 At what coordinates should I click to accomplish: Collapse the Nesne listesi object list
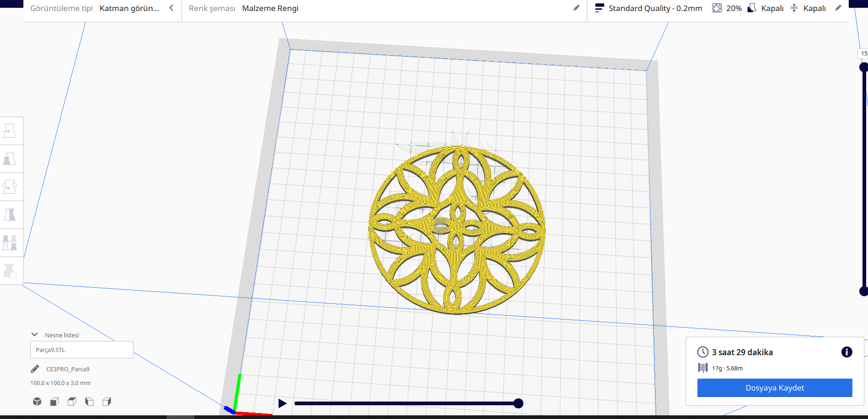(x=35, y=335)
